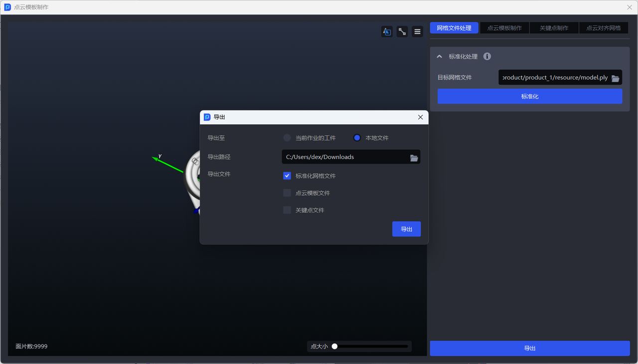Switch to the 点云模板制作 tab
The height and width of the screenshot is (364, 638).
tap(504, 28)
